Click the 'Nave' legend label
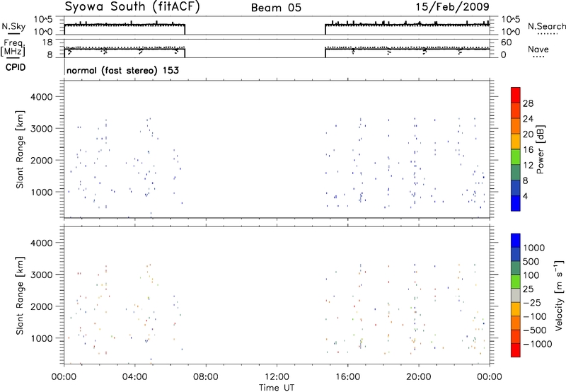Screen dimensions: 566x392 point(538,49)
